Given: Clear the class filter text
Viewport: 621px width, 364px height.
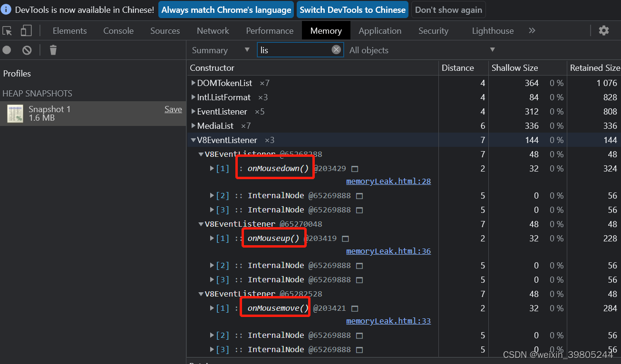Looking at the screenshot, I should (x=336, y=49).
